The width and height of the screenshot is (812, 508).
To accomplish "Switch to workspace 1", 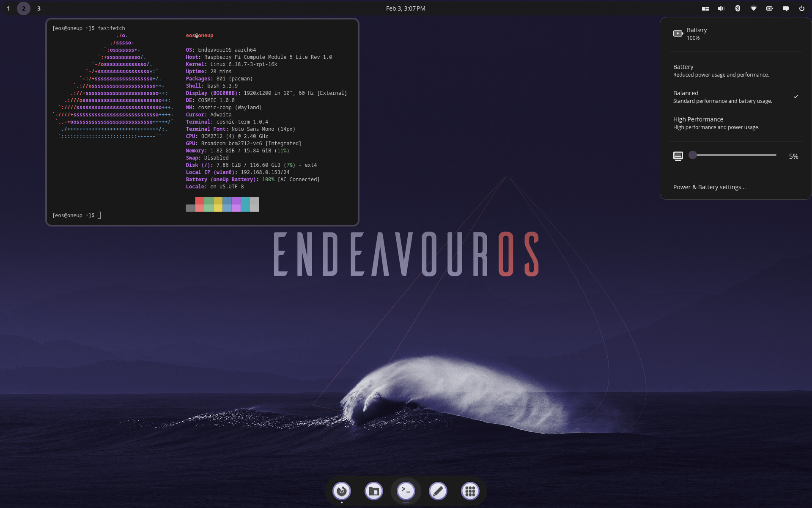I will point(8,8).
